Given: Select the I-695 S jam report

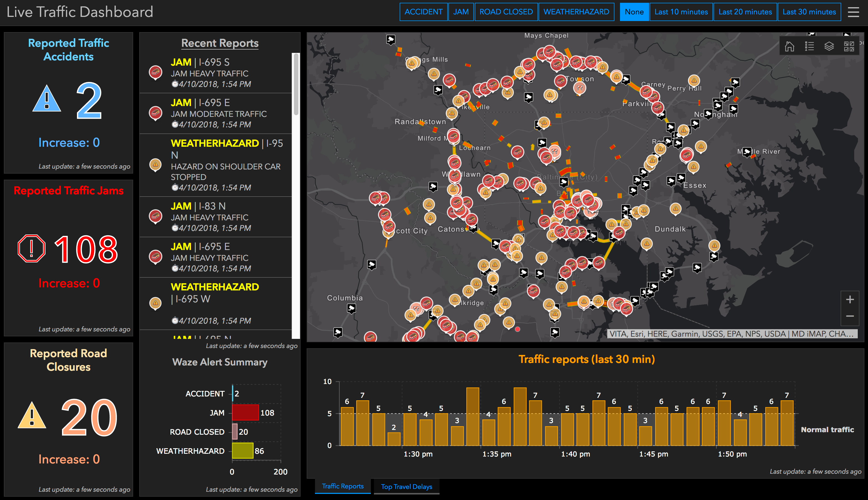Looking at the screenshot, I should (x=216, y=73).
